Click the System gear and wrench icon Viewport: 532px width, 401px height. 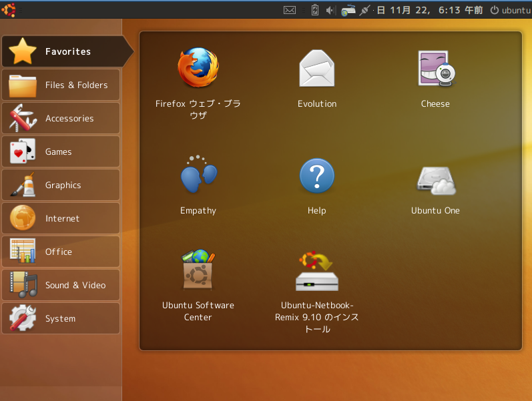(x=23, y=318)
